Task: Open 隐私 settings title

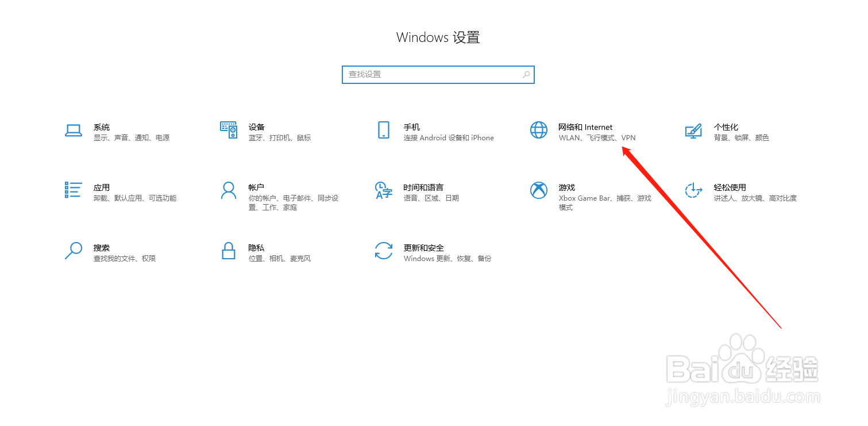Action: pos(256,248)
